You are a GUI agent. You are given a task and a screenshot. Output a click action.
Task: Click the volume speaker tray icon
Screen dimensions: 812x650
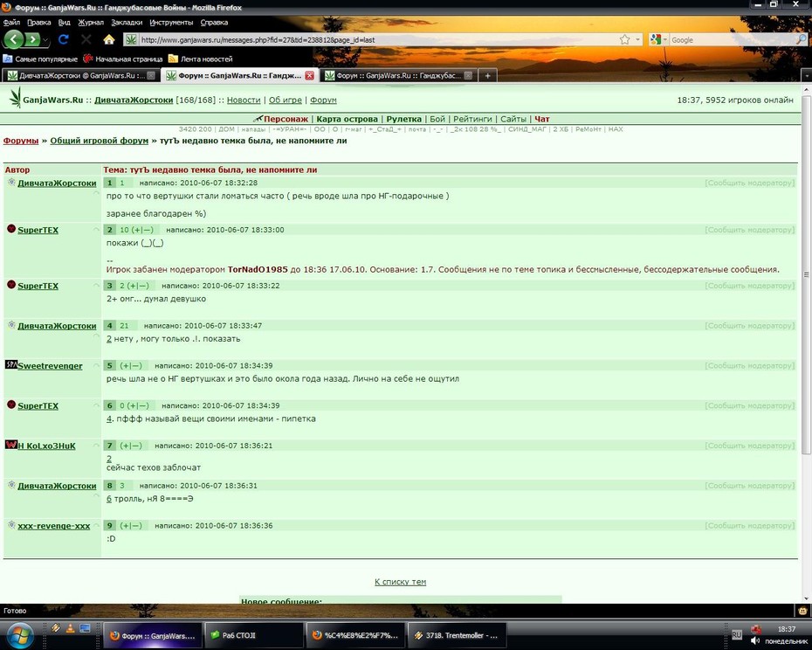(755, 641)
